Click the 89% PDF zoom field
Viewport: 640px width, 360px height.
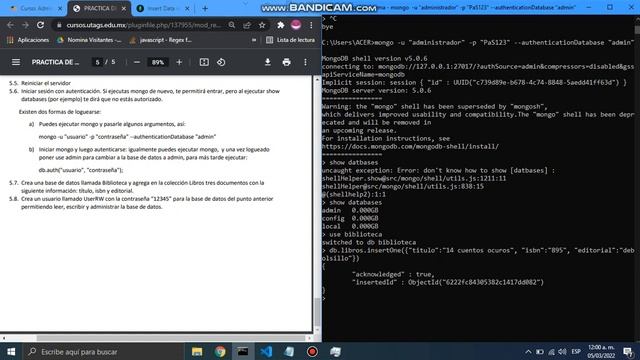pos(158,62)
